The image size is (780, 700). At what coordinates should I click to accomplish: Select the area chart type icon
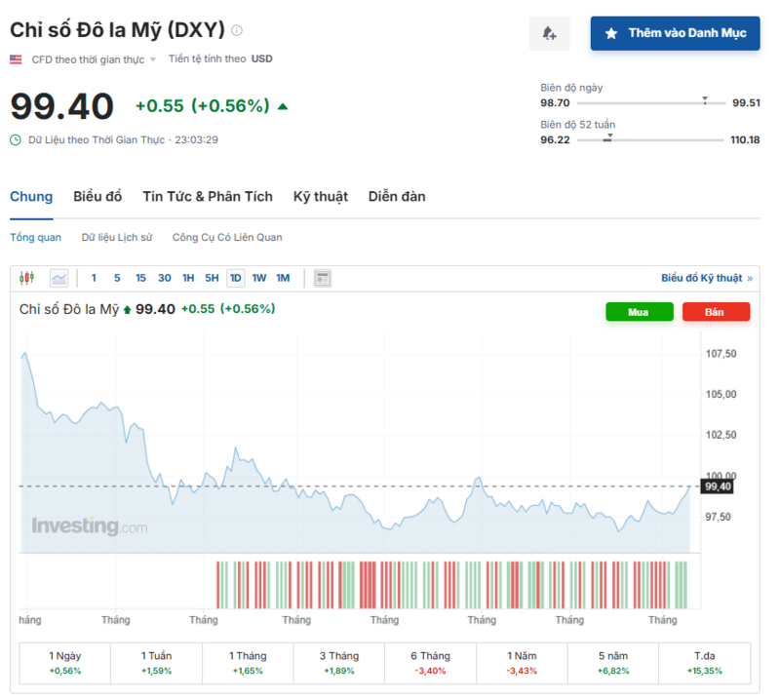59,279
